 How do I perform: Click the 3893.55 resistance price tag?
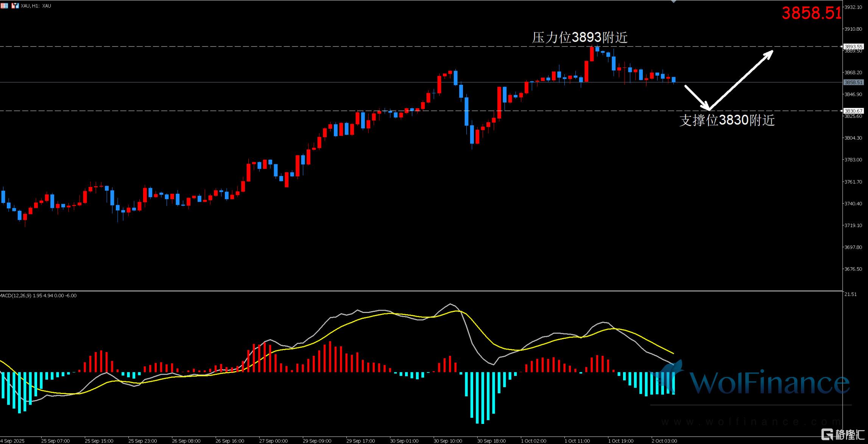pyautogui.click(x=853, y=47)
